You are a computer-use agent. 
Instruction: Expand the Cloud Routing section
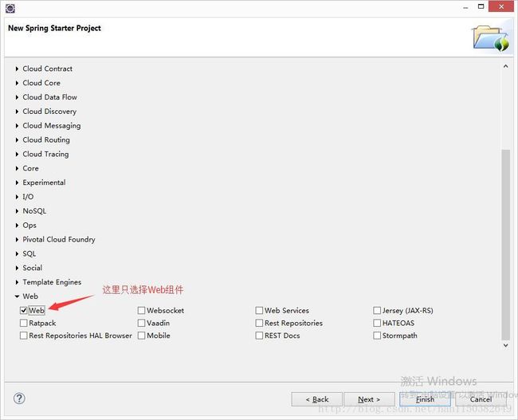point(17,139)
